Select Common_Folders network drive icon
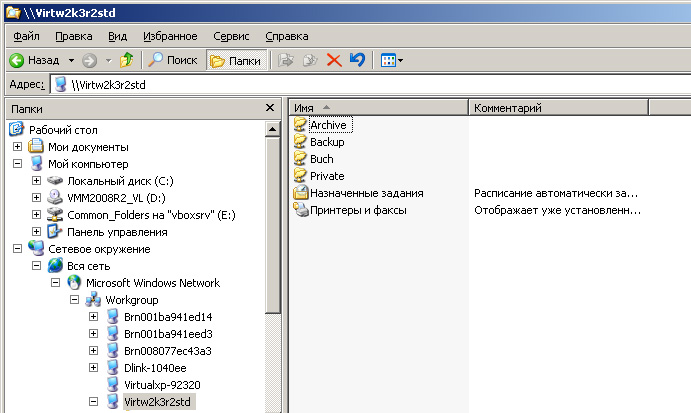The image size is (691, 413). (55, 215)
